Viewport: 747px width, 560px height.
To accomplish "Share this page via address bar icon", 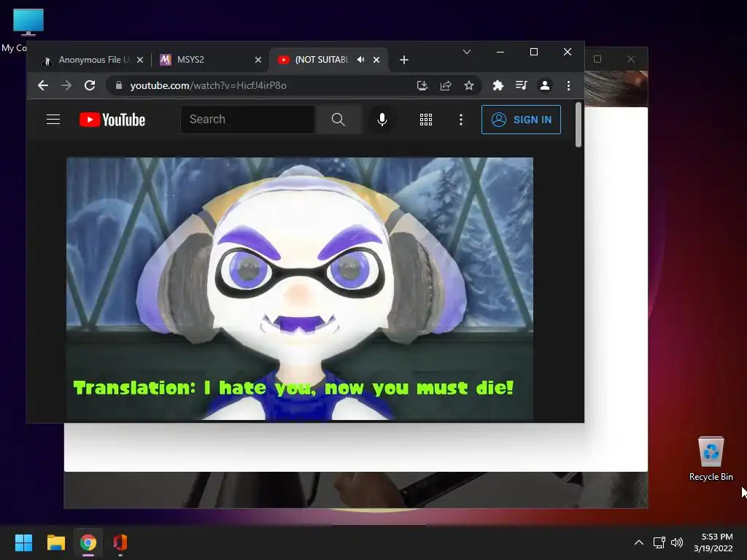I will coord(446,85).
